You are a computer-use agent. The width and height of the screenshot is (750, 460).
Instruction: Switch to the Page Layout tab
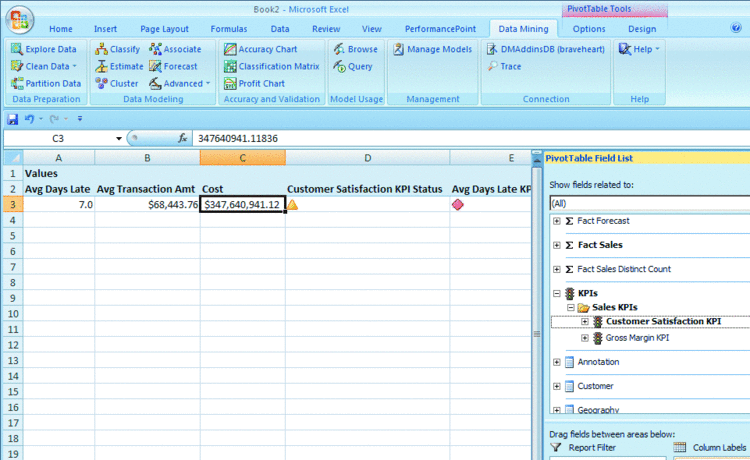[x=164, y=29]
